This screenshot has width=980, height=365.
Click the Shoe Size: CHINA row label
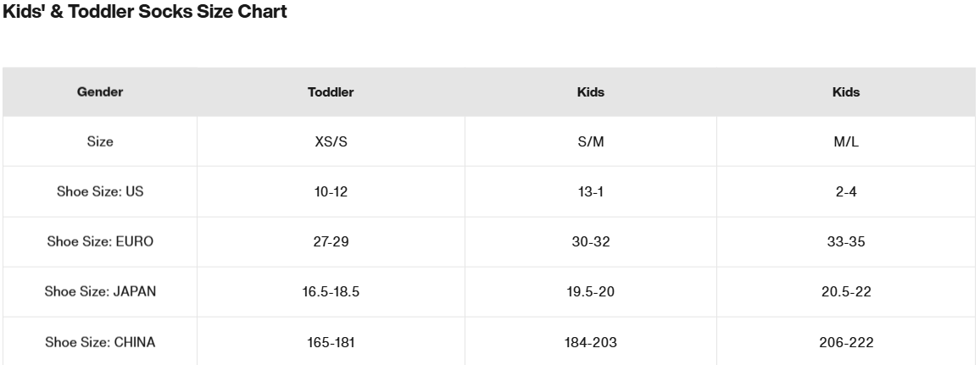100,342
